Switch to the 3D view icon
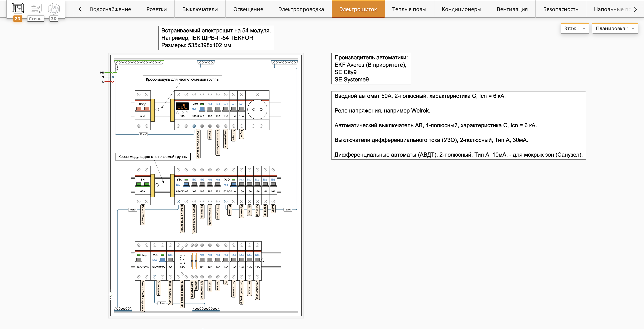Screen dimensions: 644x329 54,12
